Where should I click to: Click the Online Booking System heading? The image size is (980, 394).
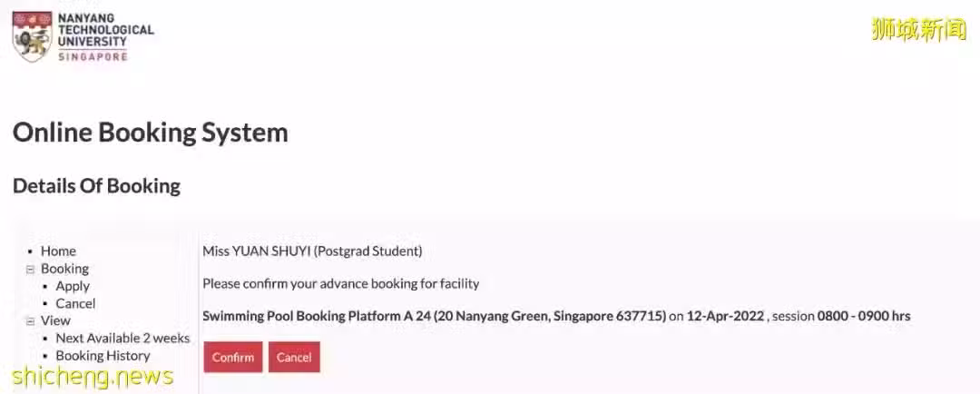pyautogui.click(x=150, y=133)
